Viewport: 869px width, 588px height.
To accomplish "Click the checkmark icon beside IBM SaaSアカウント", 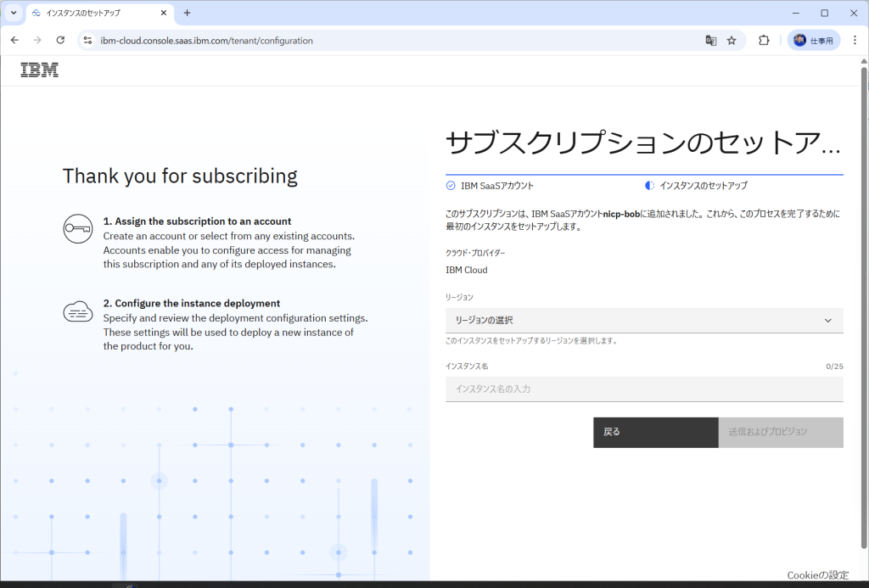I will click(x=451, y=186).
